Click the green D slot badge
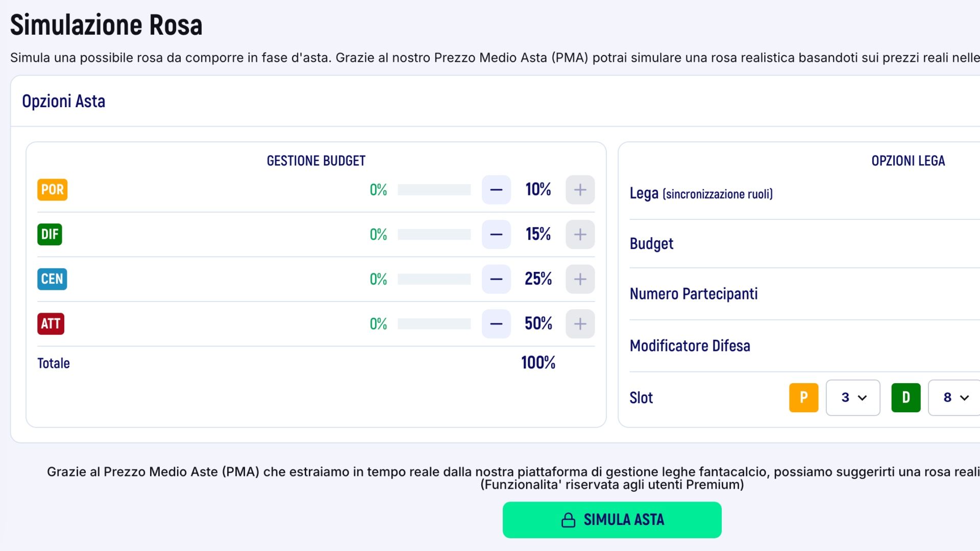Image resolution: width=980 pixels, height=551 pixels. (x=905, y=398)
